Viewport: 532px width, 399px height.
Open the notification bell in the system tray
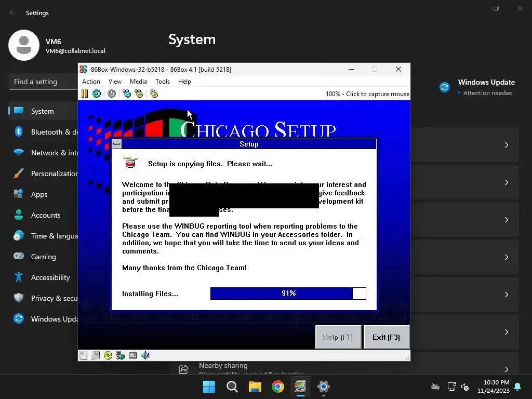[518, 387]
